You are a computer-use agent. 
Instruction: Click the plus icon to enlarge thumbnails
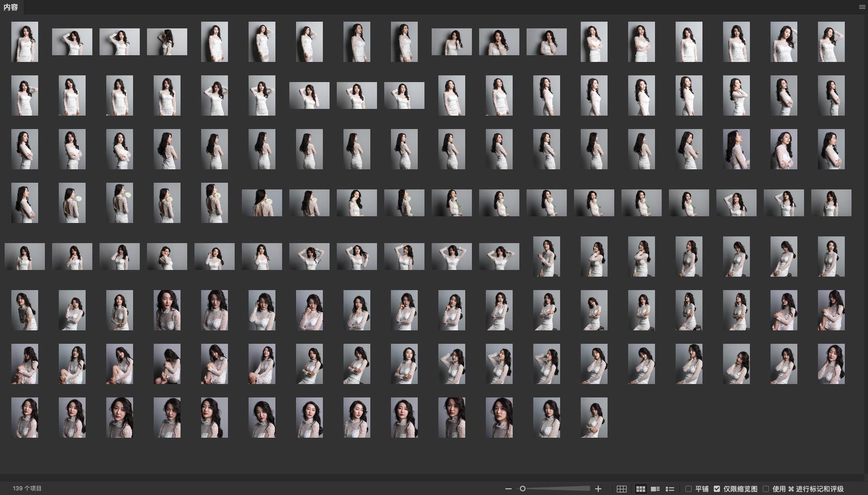pyautogui.click(x=598, y=489)
